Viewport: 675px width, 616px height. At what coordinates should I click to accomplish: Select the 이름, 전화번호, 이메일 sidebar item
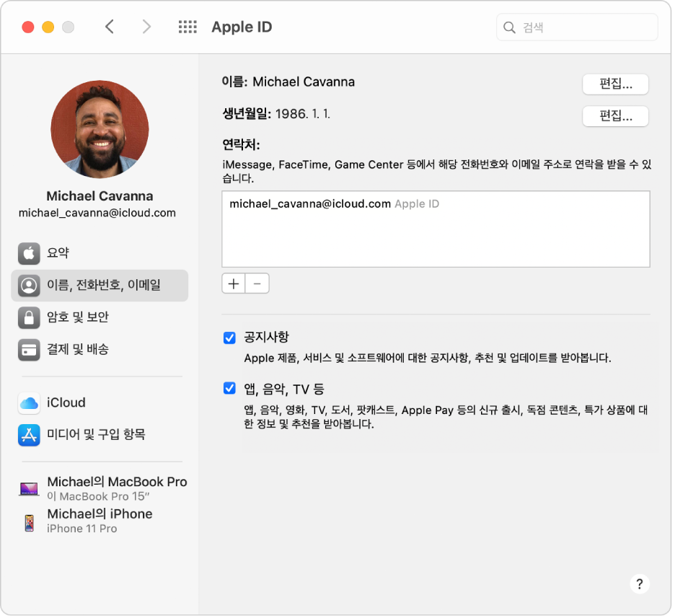(x=100, y=286)
